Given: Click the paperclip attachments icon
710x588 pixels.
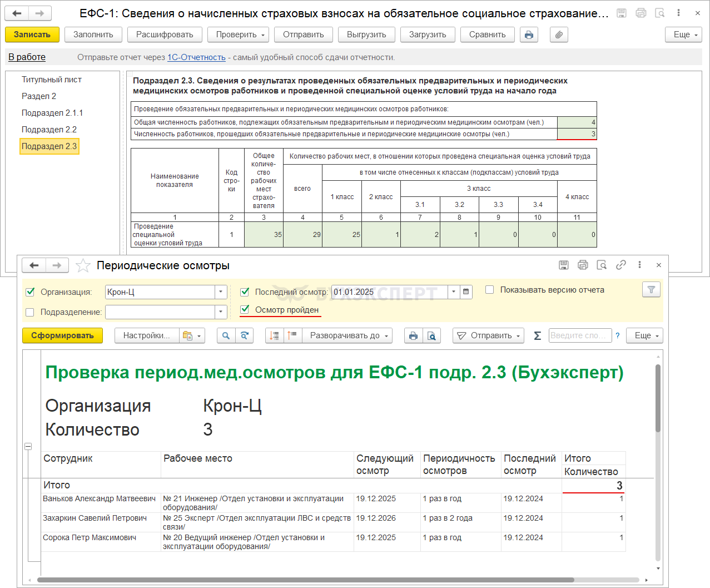Looking at the screenshot, I should pos(559,34).
